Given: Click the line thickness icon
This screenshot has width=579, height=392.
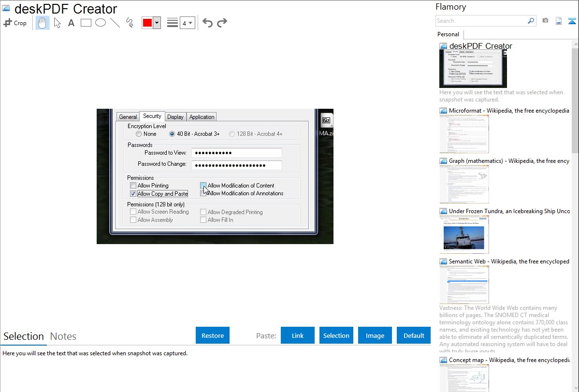Looking at the screenshot, I should coord(172,23).
